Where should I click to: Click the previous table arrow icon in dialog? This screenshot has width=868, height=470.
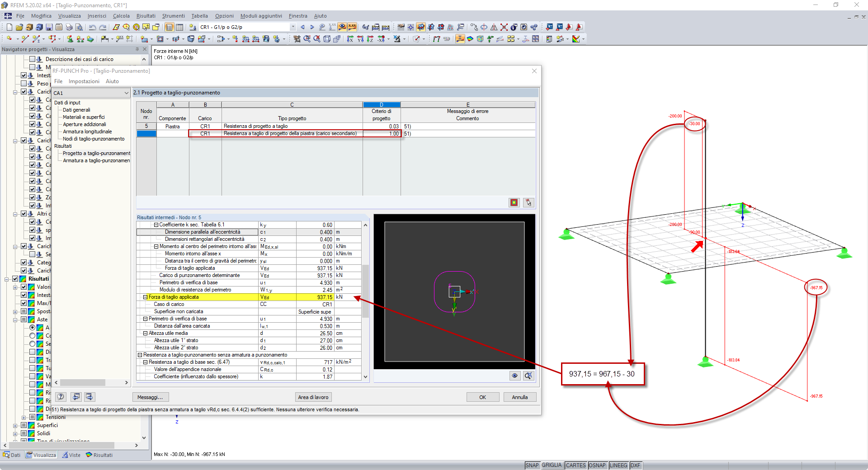click(76, 397)
